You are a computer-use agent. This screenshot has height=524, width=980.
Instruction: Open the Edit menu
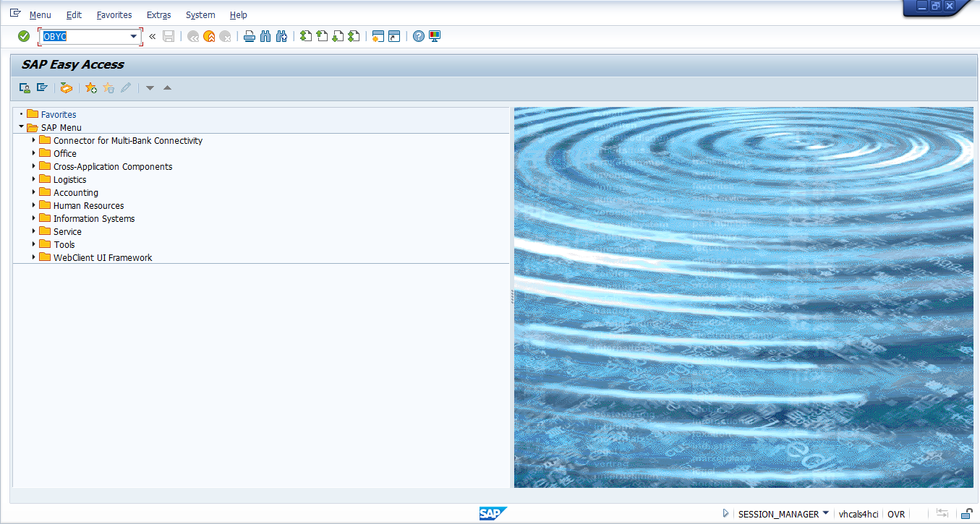pos(74,15)
